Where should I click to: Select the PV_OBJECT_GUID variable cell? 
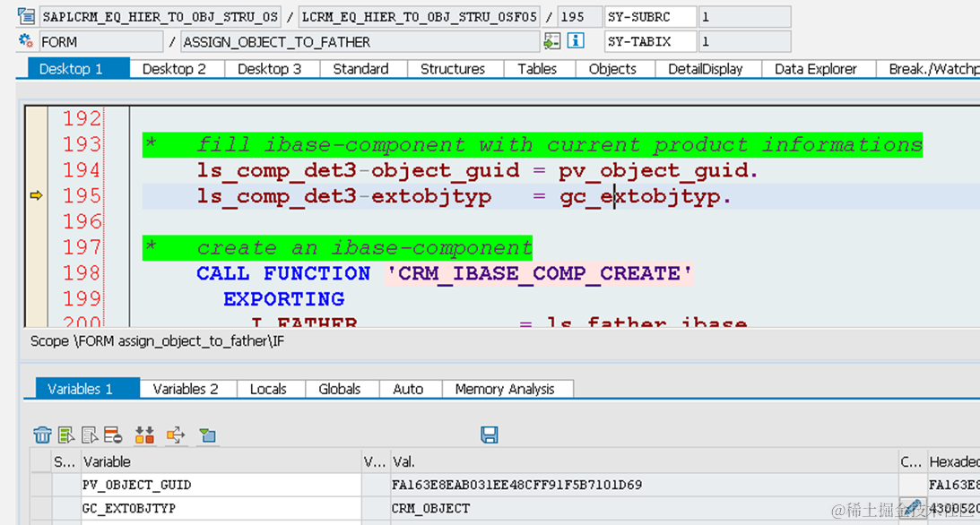pyautogui.click(x=221, y=485)
